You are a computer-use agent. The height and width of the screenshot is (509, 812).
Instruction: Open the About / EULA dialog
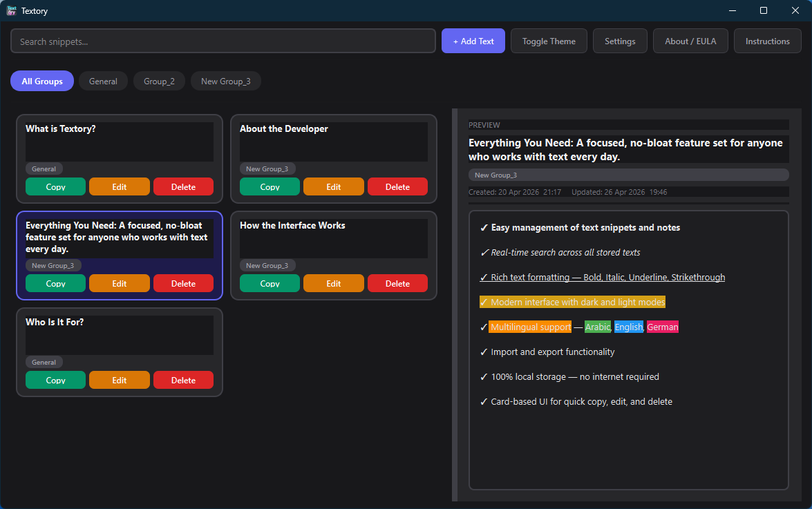[x=690, y=41]
